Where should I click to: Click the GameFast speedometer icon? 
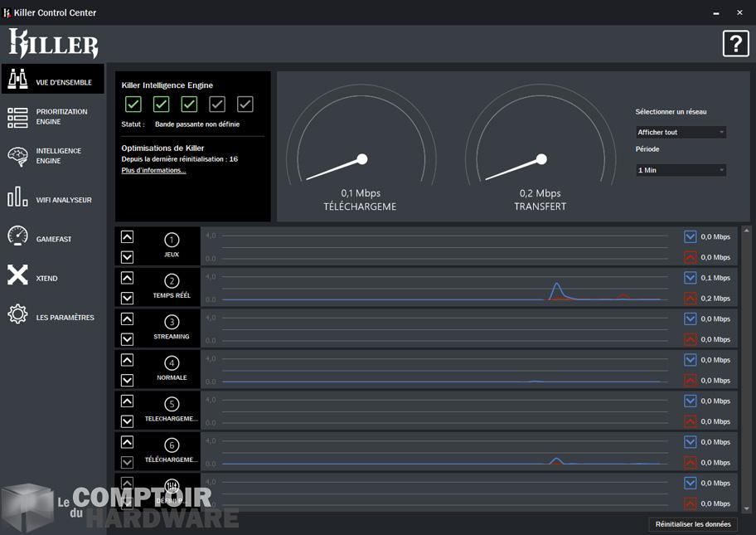coord(17,236)
